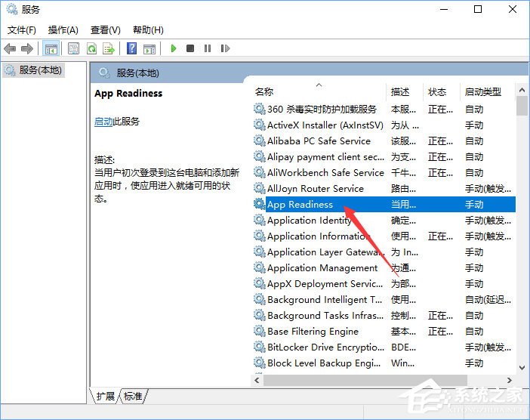Maximize the 服务 window
Viewport: 530px width, 420px height.
478,10
